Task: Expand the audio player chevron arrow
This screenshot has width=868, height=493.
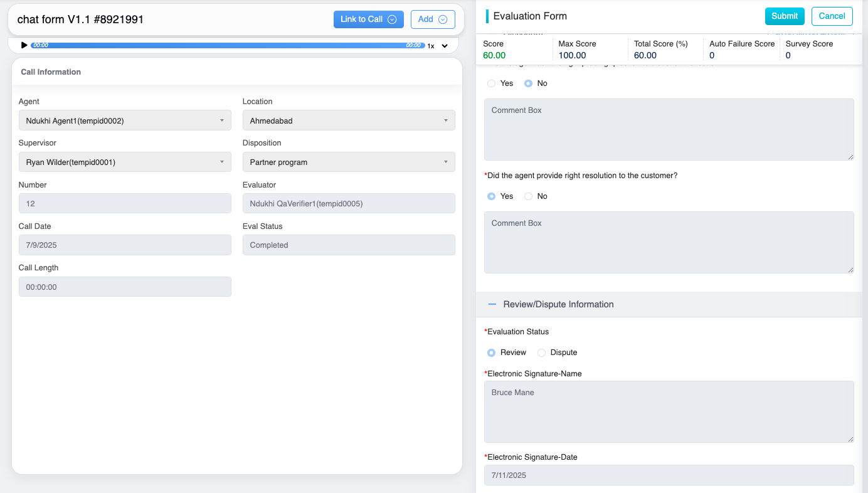Action: pos(445,46)
